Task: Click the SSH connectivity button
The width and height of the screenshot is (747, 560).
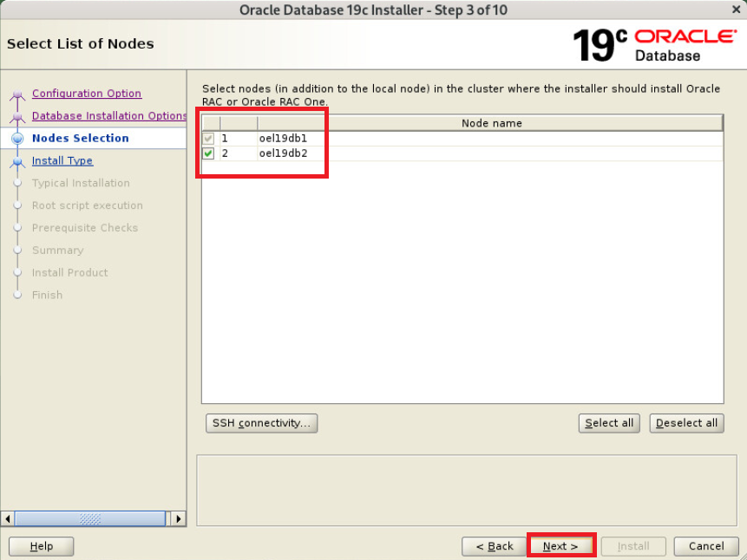Action: point(261,423)
